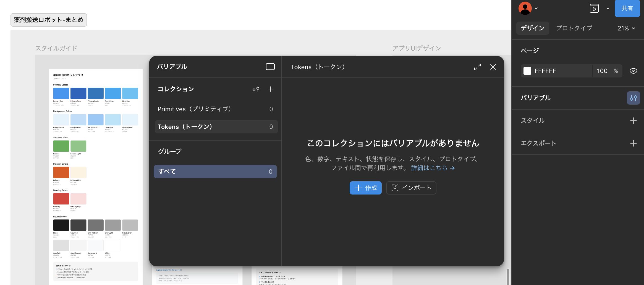Open 詳細はこちら link
The height and width of the screenshot is (285, 644).
tap(433, 168)
